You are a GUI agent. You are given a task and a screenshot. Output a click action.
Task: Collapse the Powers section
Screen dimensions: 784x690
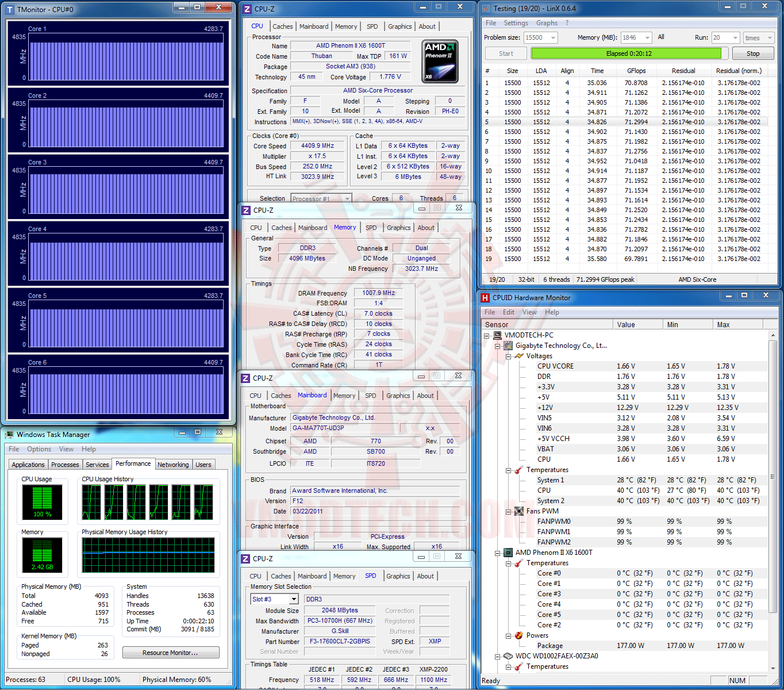509,635
